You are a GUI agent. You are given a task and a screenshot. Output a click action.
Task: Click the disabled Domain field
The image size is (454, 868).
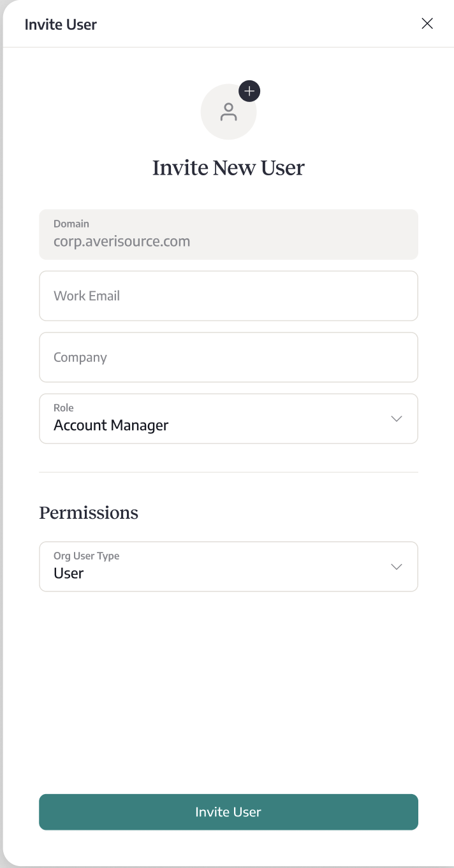pyautogui.click(x=228, y=235)
